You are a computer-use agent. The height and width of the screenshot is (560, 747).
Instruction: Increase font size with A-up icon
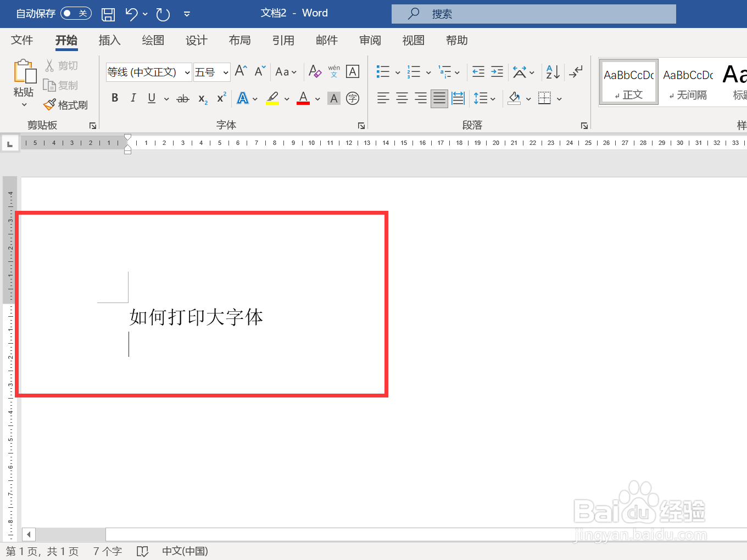point(241,71)
